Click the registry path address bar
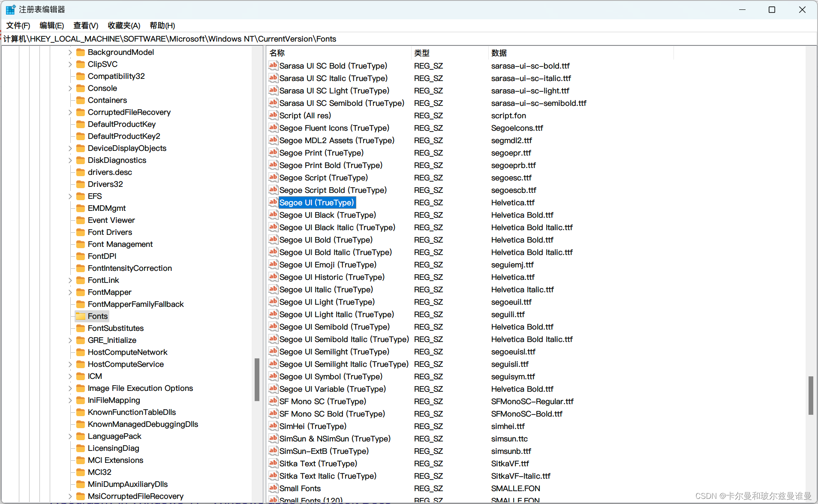 (409, 39)
